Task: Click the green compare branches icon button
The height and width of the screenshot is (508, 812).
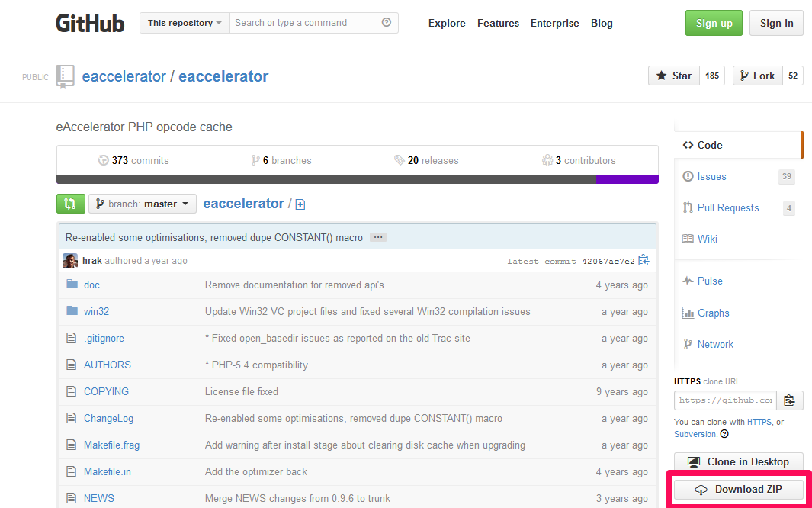Action: (70, 204)
